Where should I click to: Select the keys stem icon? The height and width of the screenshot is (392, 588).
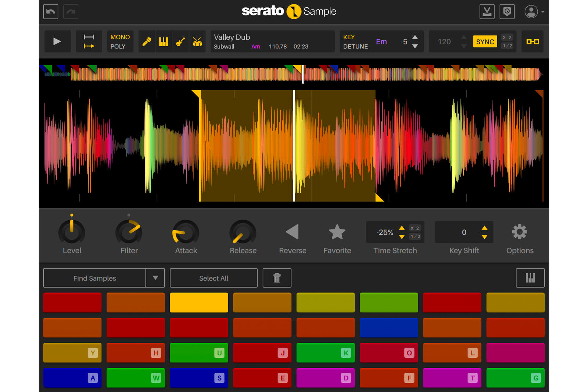coord(163,41)
